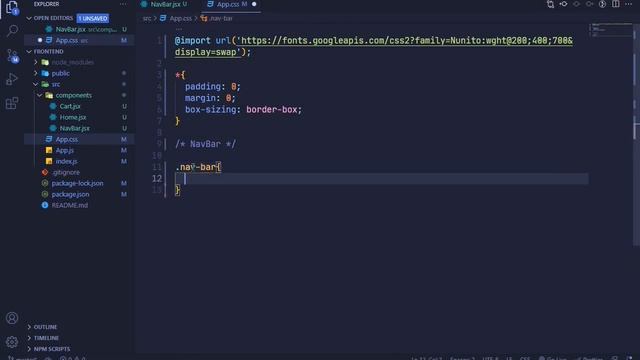Open the Extensions view

[12, 103]
